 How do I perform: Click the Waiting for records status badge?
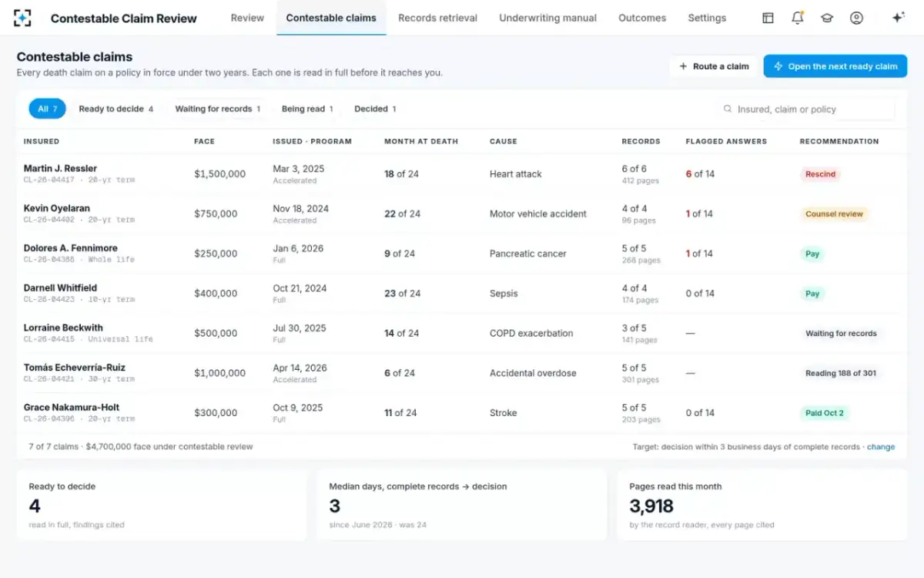841,334
